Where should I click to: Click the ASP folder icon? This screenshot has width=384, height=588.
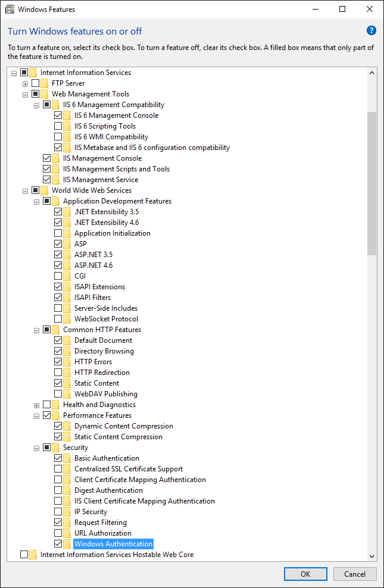(67, 244)
